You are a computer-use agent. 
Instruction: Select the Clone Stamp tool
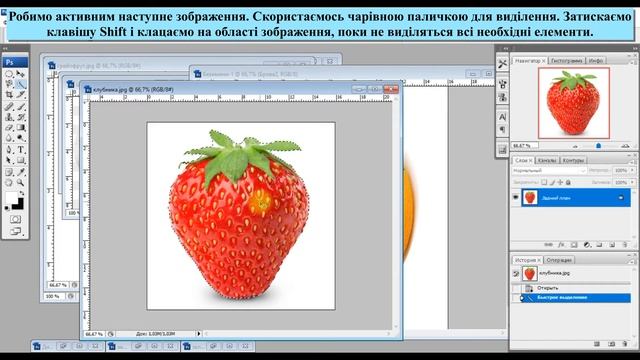(9, 118)
